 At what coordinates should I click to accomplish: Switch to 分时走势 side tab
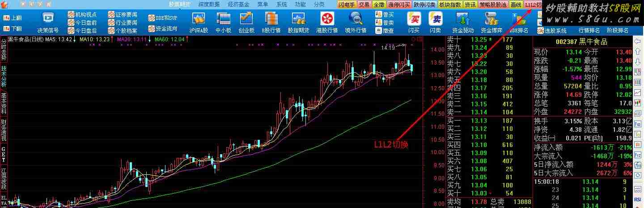[4, 50]
